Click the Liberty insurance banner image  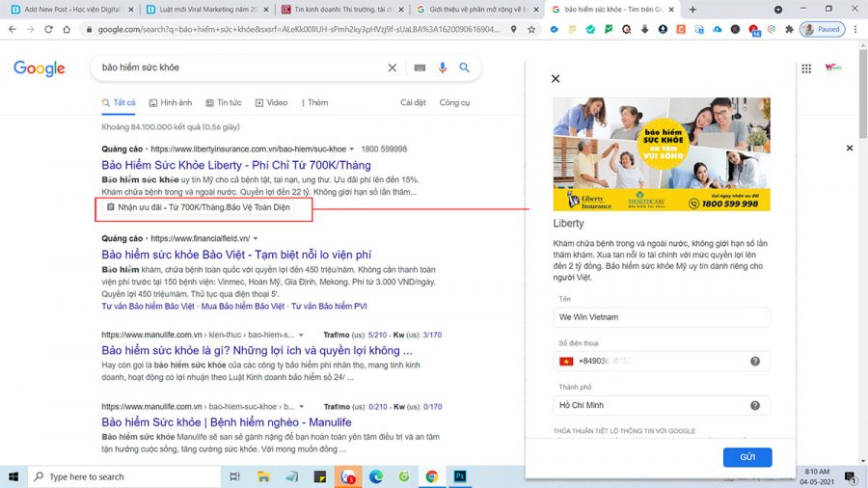pos(662,154)
